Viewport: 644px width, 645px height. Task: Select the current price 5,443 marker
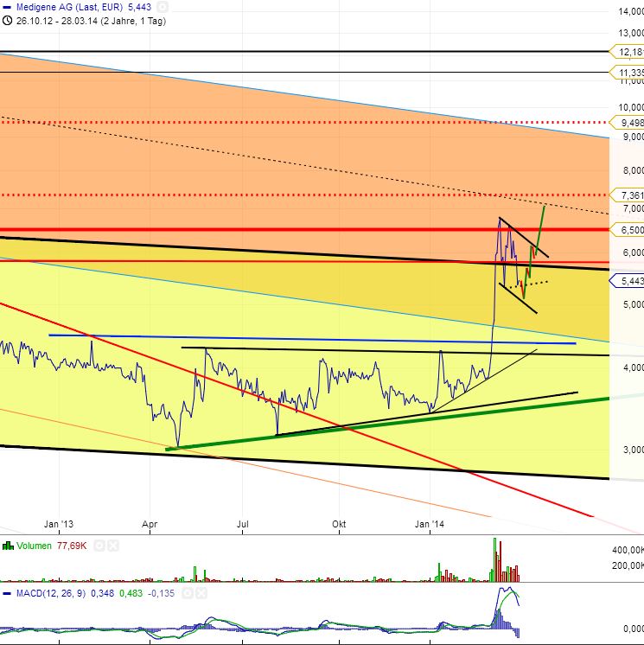(627, 281)
